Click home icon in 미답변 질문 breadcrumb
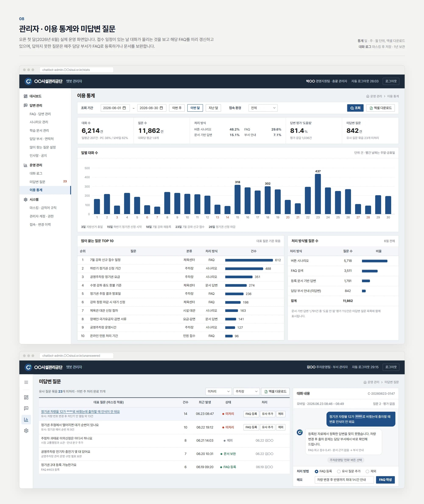The height and width of the screenshot is (504, 424). point(365,382)
